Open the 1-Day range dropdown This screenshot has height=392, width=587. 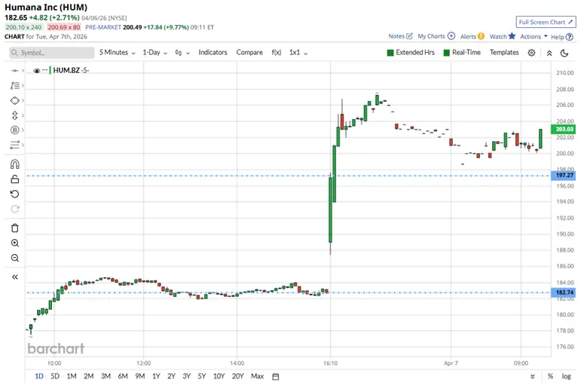pos(154,53)
